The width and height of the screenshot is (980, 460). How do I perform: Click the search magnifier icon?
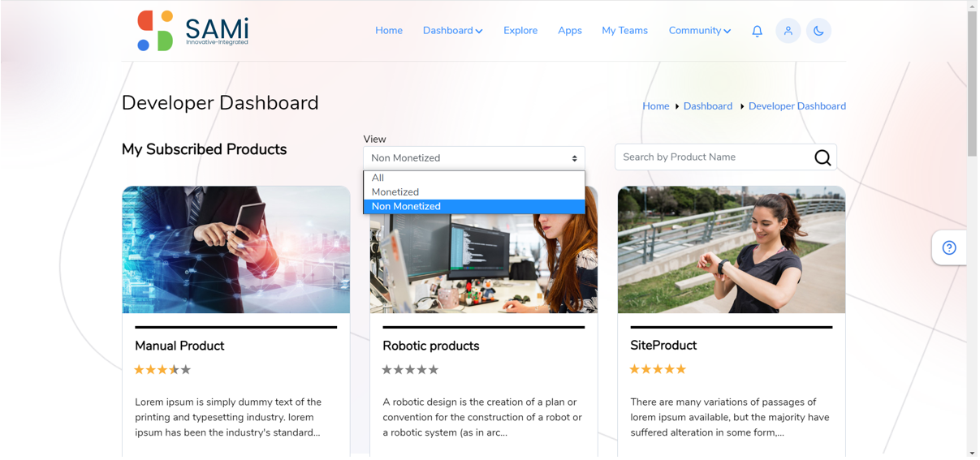tap(822, 157)
